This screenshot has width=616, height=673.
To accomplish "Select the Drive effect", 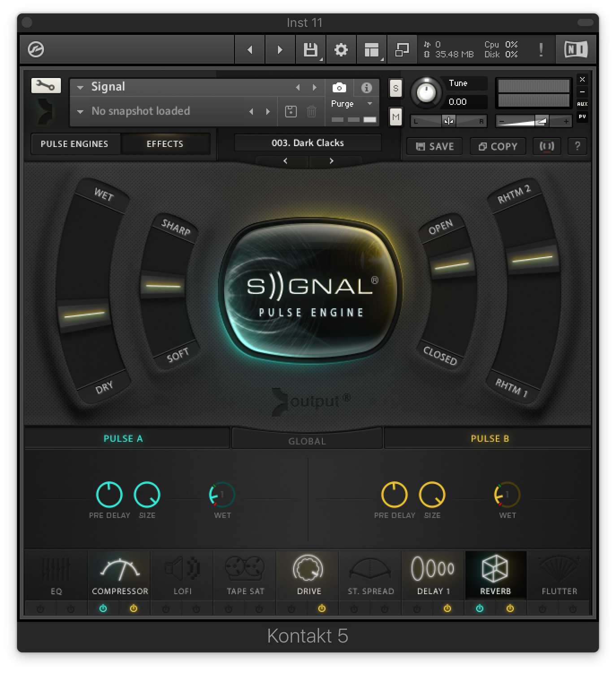I will [x=308, y=575].
